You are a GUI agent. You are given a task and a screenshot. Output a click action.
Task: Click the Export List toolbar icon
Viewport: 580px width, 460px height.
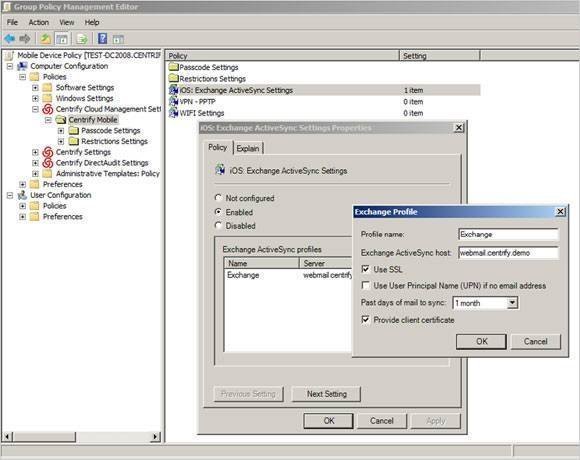pyautogui.click(x=82, y=38)
